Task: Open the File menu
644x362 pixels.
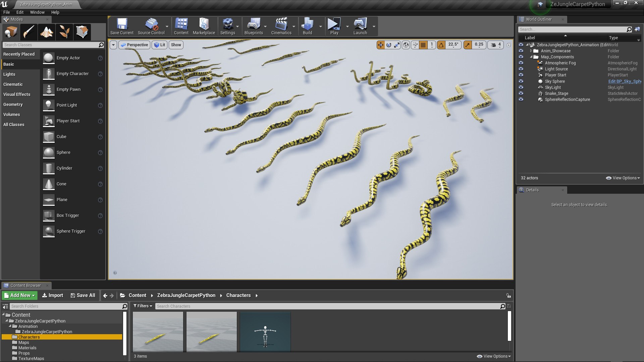Action: pos(7,12)
